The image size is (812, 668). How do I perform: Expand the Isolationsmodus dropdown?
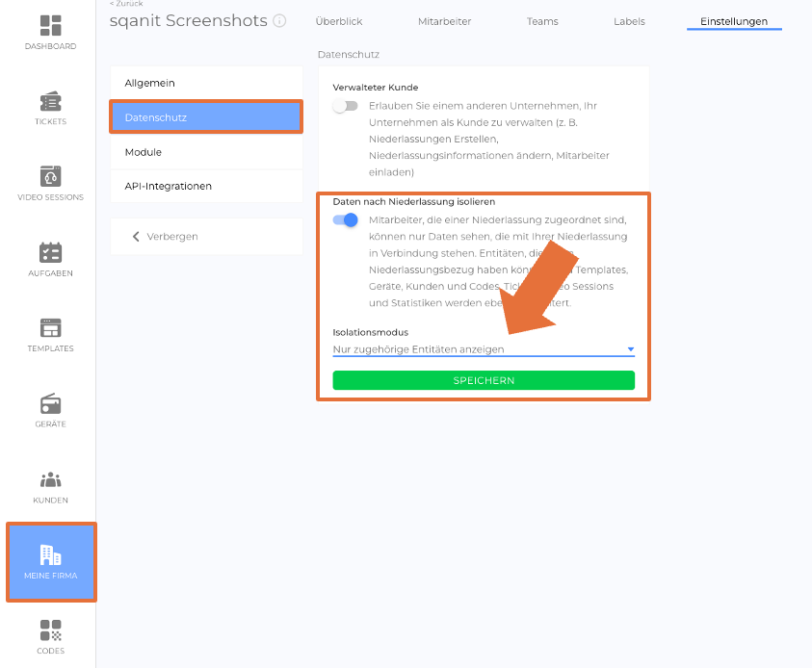[483, 349]
